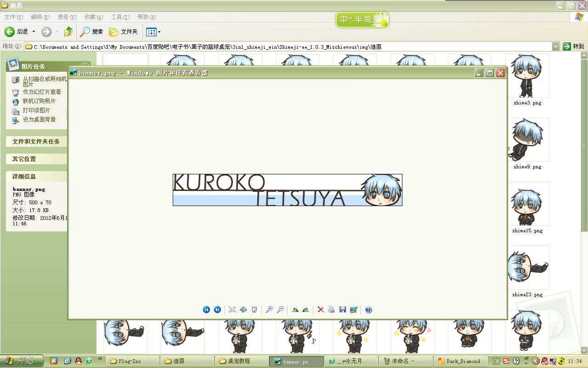
Task: Open the 工具(T) menu
Action: pyautogui.click(x=120, y=17)
